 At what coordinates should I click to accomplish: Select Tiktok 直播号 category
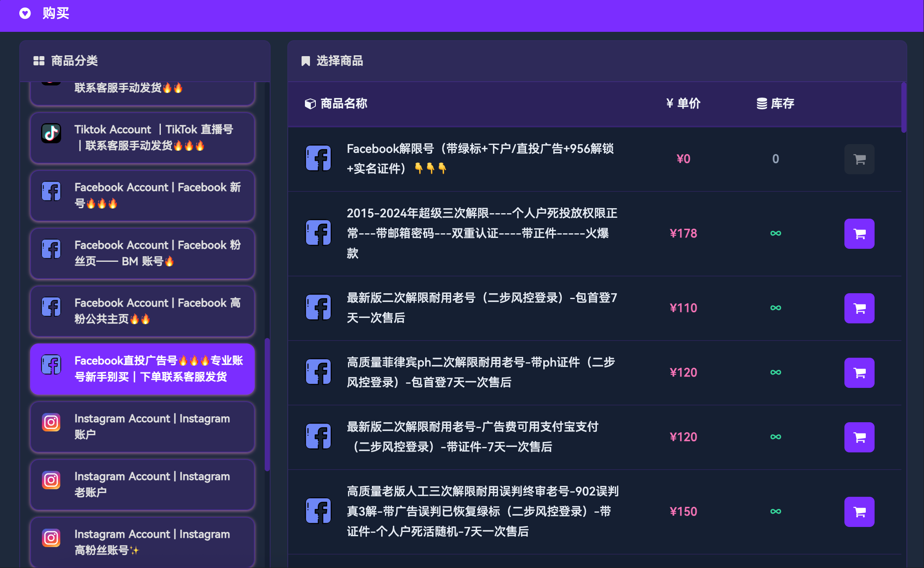pyautogui.click(x=142, y=137)
